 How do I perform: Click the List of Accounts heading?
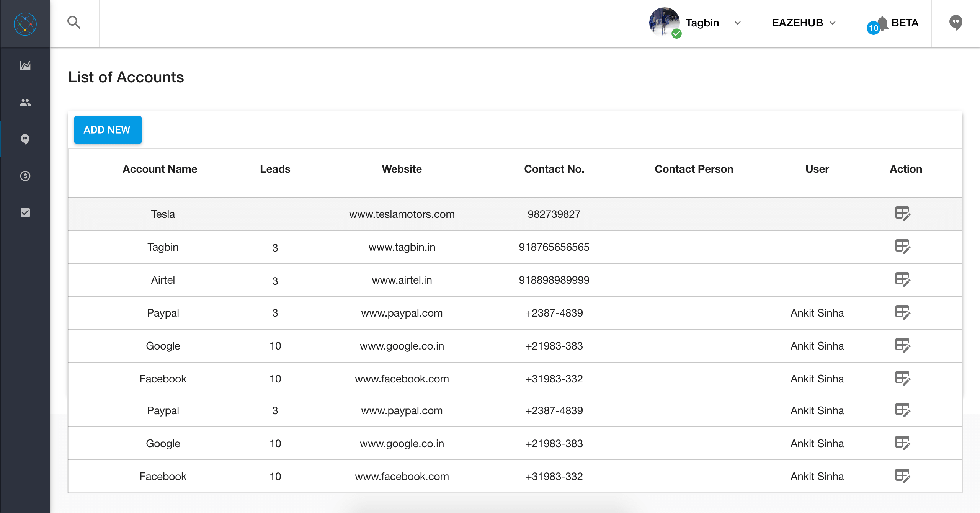(126, 77)
